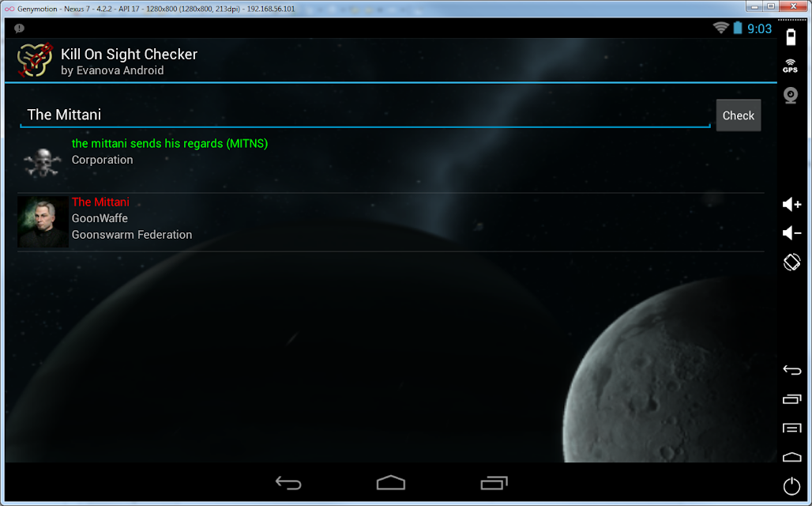The height and width of the screenshot is (506, 812).
Task: Open the Genymotion battery widget
Action: 791,37
